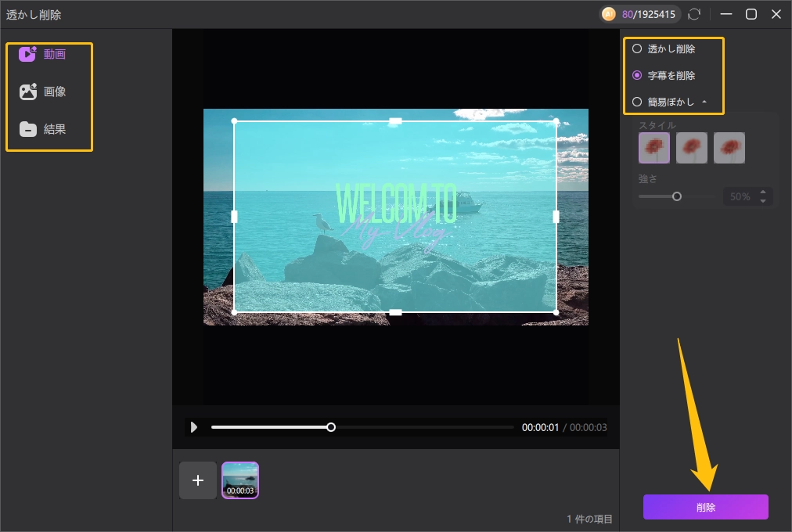This screenshot has width=792, height=532.
Task: Play the video preview
Action: pyautogui.click(x=193, y=427)
